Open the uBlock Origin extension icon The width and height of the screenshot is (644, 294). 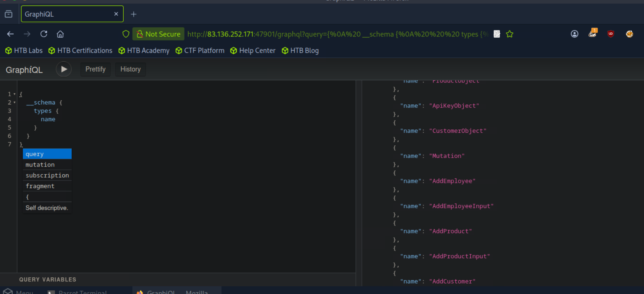(x=611, y=34)
